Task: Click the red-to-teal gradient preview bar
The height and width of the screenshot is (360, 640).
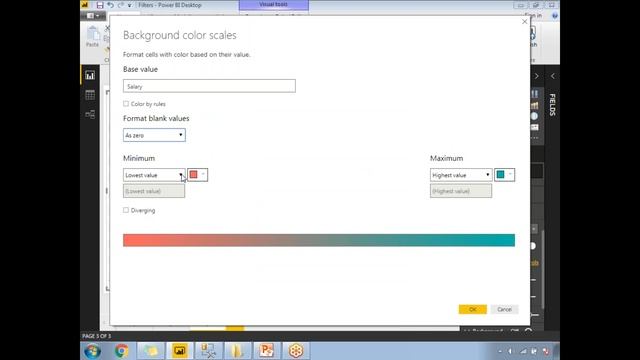Action: 319,240
